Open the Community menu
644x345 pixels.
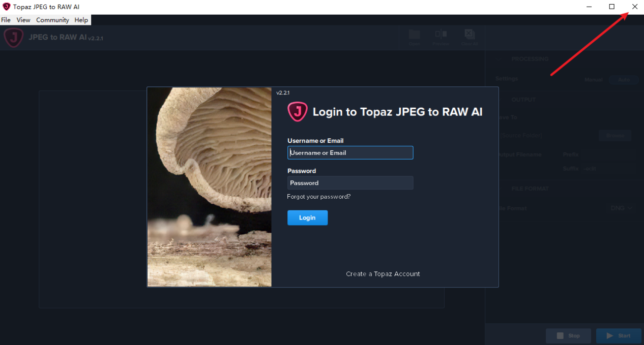[52, 20]
